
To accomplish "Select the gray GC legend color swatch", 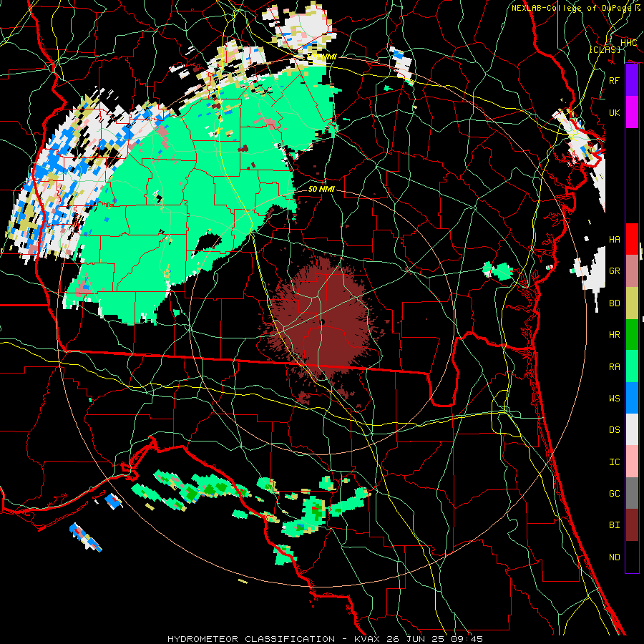I will tap(632, 493).
